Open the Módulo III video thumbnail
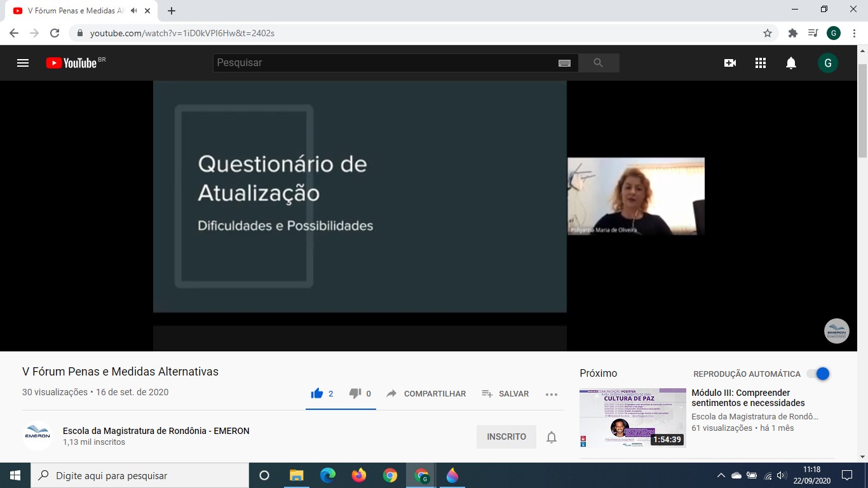The width and height of the screenshot is (868, 488). 632,417
